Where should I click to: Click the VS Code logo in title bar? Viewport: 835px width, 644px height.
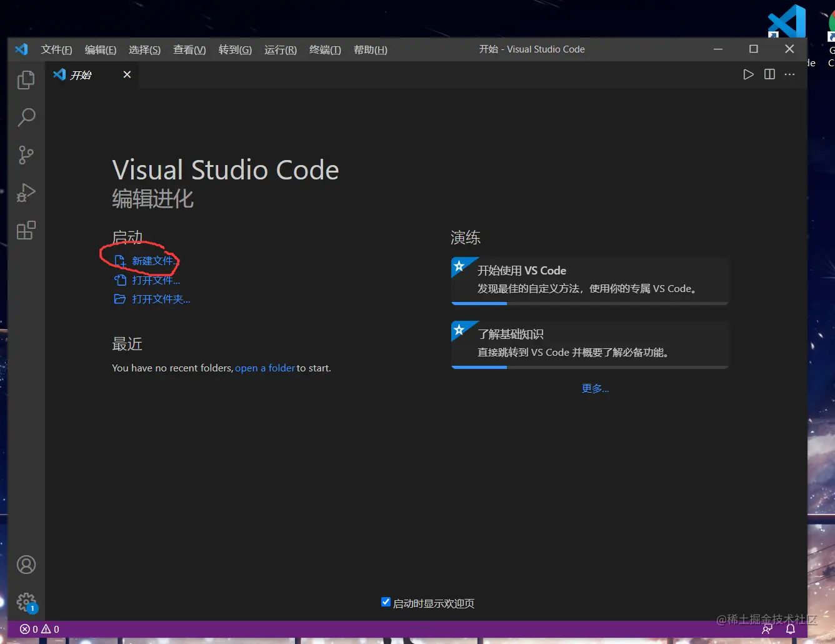tap(22, 49)
